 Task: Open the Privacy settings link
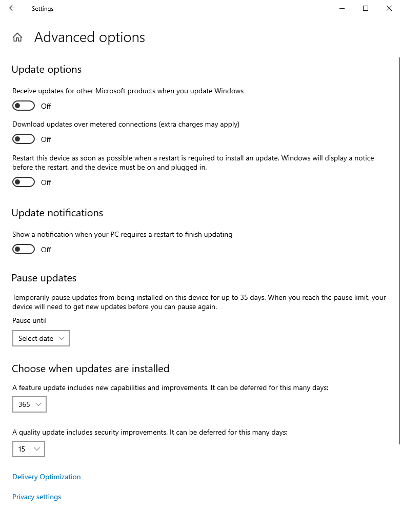point(37,497)
